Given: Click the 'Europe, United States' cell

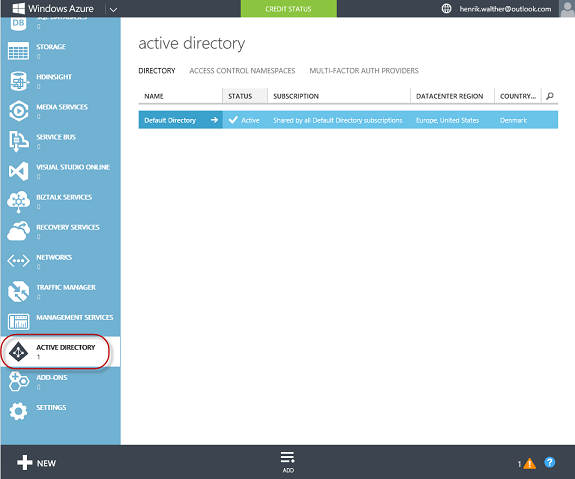Looking at the screenshot, I should tap(447, 120).
